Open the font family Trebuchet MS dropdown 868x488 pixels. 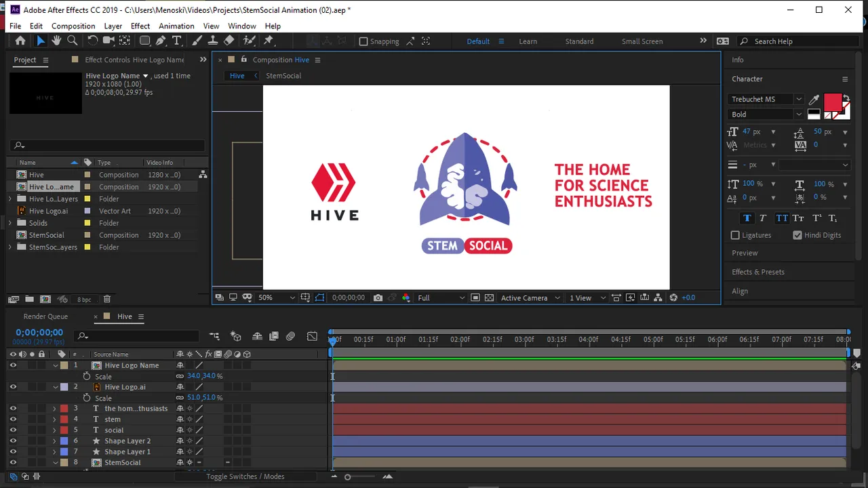point(766,99)
